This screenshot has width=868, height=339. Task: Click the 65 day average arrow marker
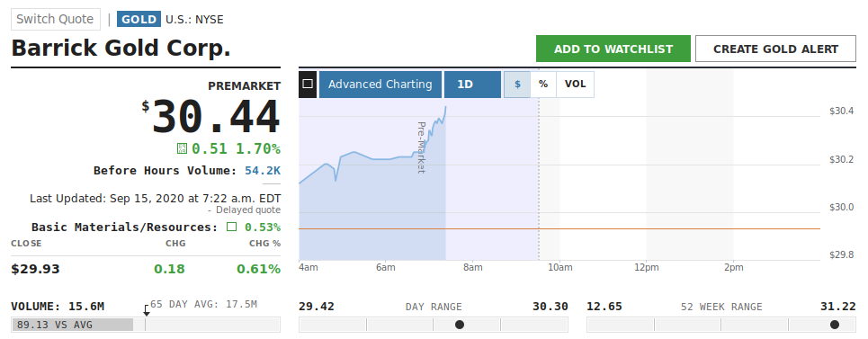coord(146,311)
